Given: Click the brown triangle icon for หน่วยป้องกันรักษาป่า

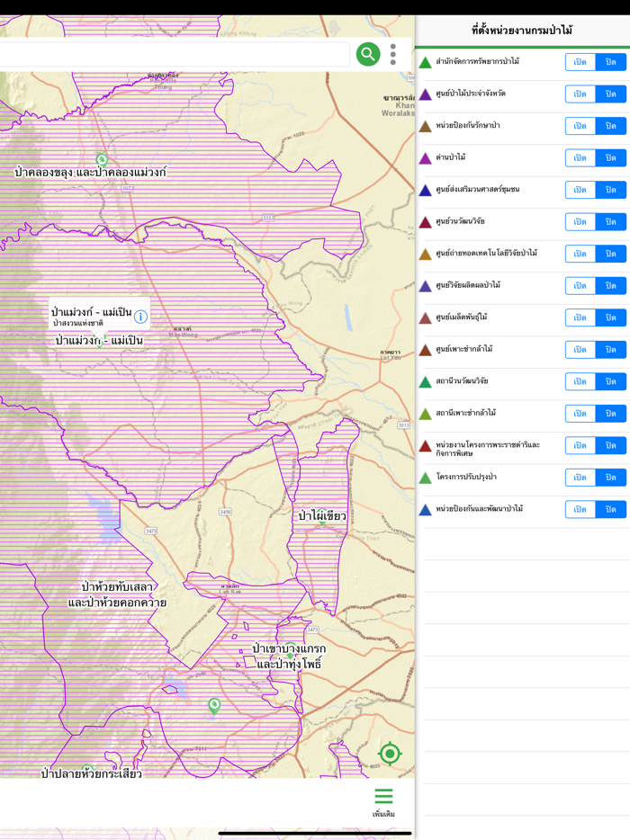Looking at the screenshot, I should coord(426,127).
